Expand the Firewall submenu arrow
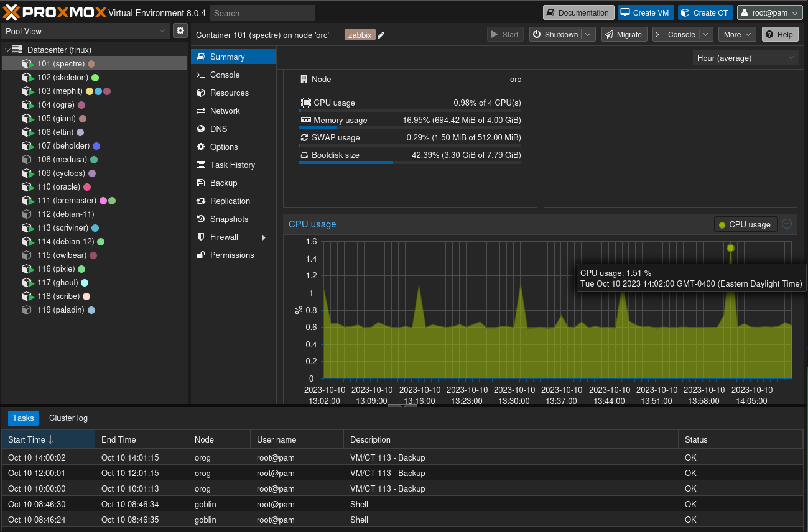Screen dimensions: 808x532 click(264, 237)
